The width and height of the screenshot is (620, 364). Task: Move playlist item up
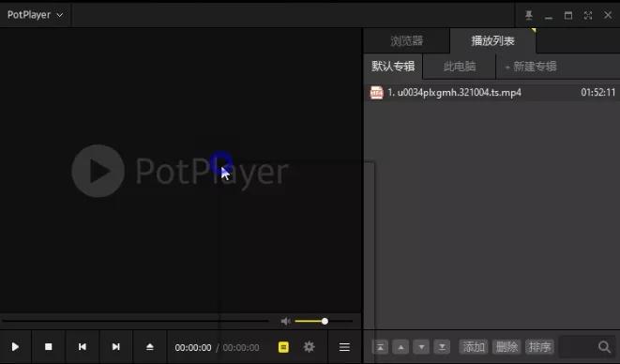(401, 347)
